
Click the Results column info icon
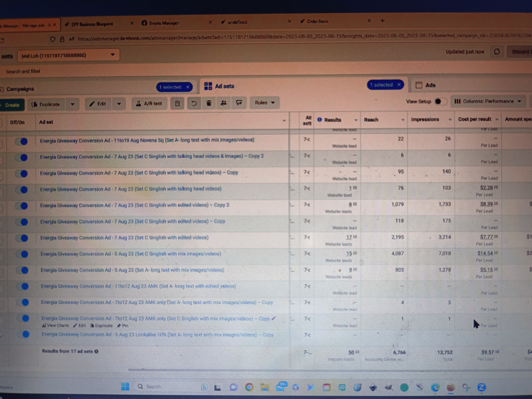pos(319,120)
